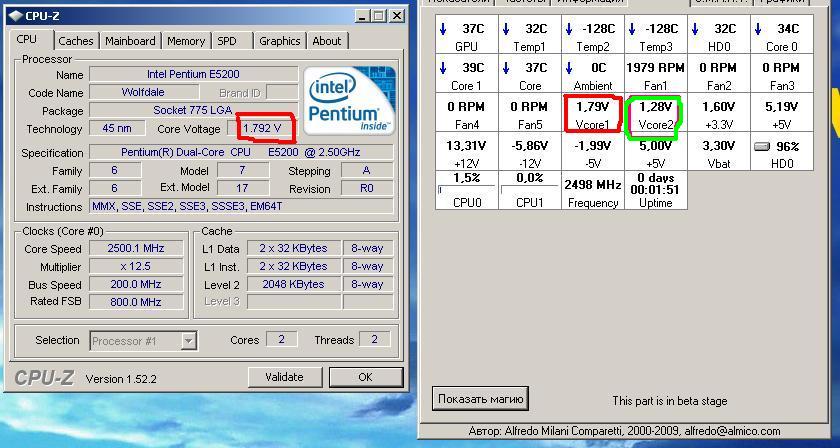Image resolution: width=840 pixels, height=448 pixels.
Task: Click the HD0 32C temperature arrow icon
Action: 695,29
